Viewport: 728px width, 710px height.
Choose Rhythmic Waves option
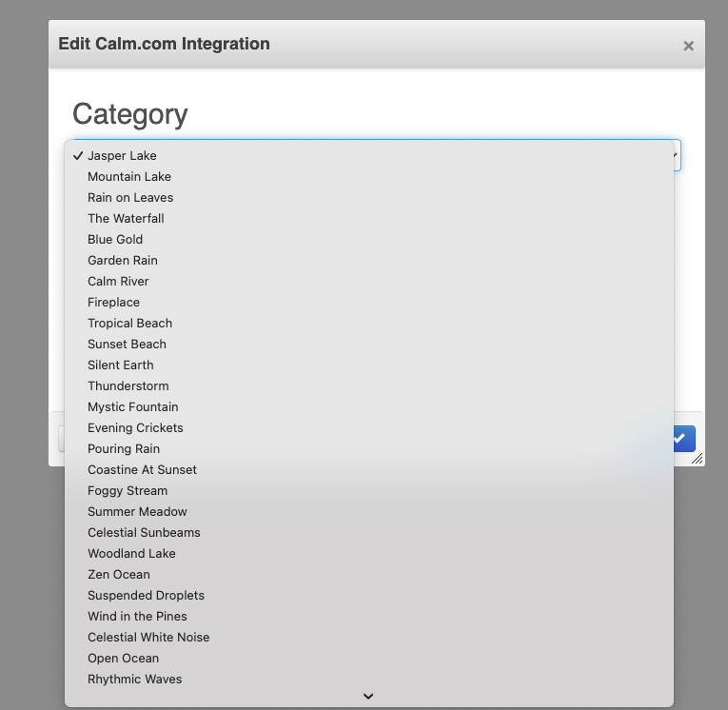(369, 679)
